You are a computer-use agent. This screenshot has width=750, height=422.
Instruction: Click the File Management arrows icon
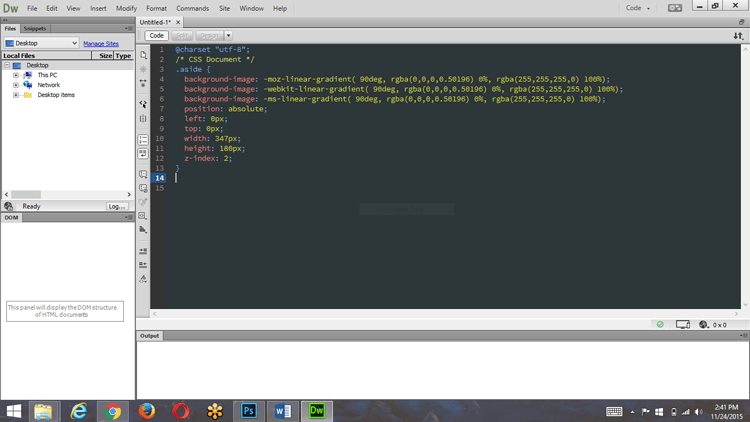[739, 36]
